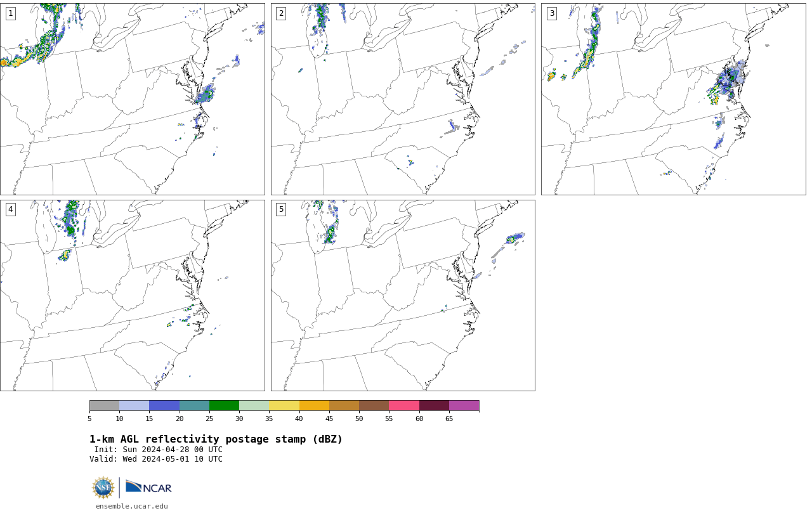Open ensemble member 3 map panel
812x513 pixels.
pyautogui.click(x=673, y=99)
